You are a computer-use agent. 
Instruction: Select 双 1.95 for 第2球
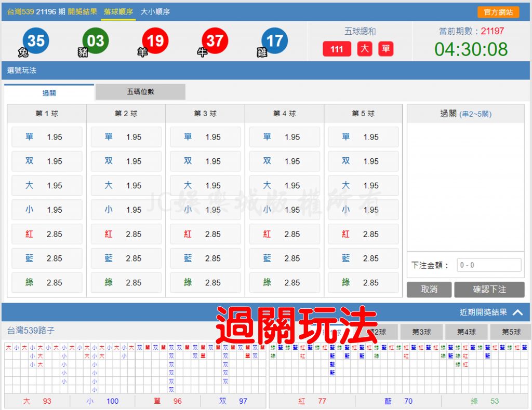[x=126, y=161]
